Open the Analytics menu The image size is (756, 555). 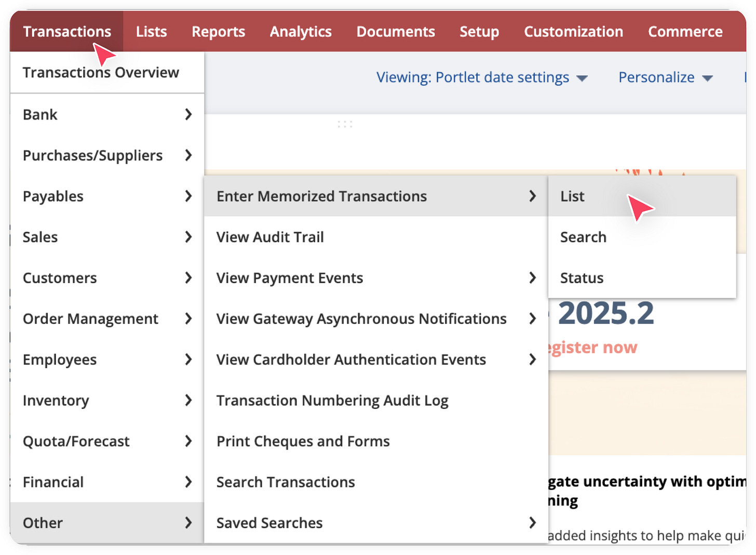click(301, 31)
